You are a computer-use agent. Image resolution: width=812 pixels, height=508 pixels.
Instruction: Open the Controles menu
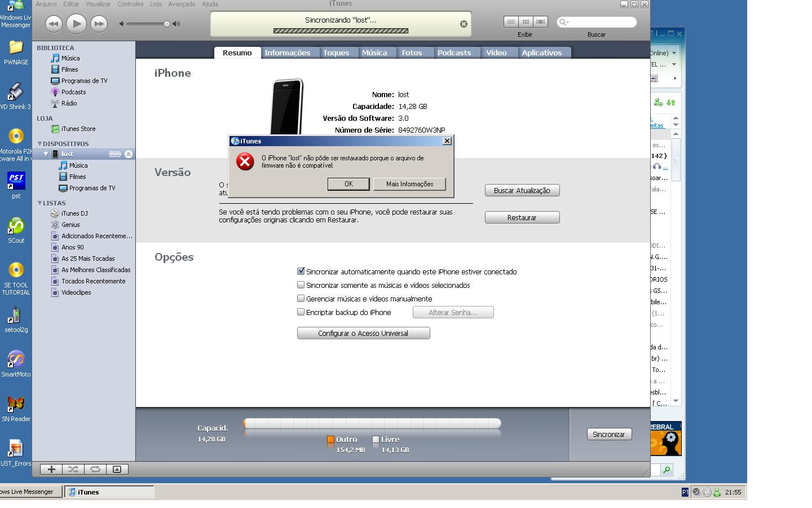tap(130, 4)
